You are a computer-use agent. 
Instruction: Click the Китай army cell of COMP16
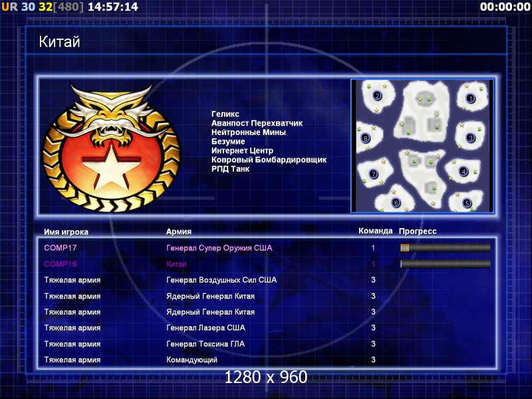[x=176, y=264]
